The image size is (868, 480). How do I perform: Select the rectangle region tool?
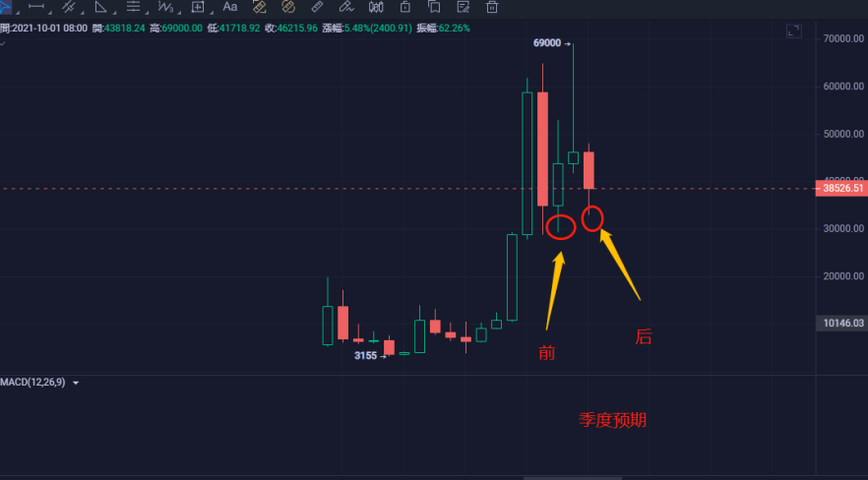pos(198,7)
